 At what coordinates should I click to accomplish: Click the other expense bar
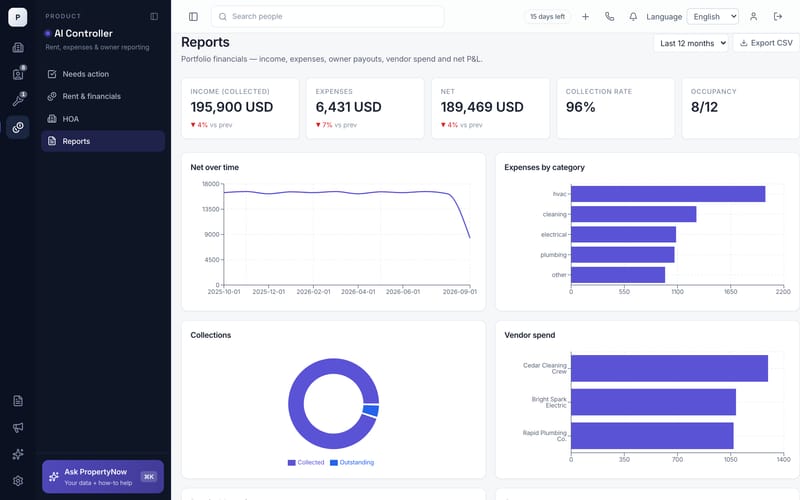[x=618, y=275]
